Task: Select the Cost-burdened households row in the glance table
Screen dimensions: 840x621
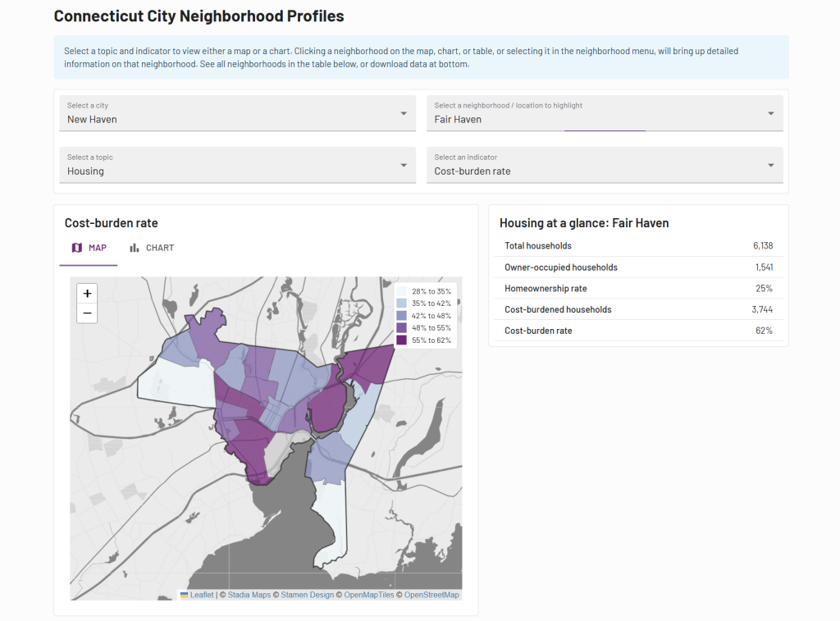Action: pyautogui.click(x=640, y=309)
